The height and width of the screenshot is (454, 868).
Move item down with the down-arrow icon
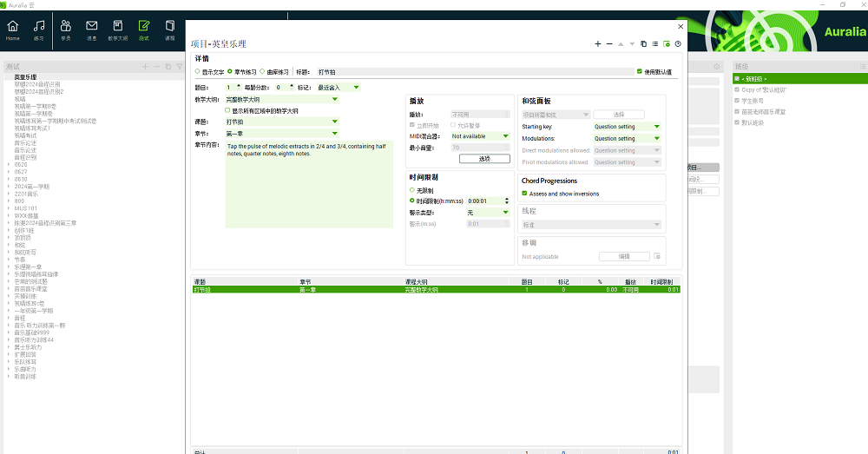coord(632,43)
